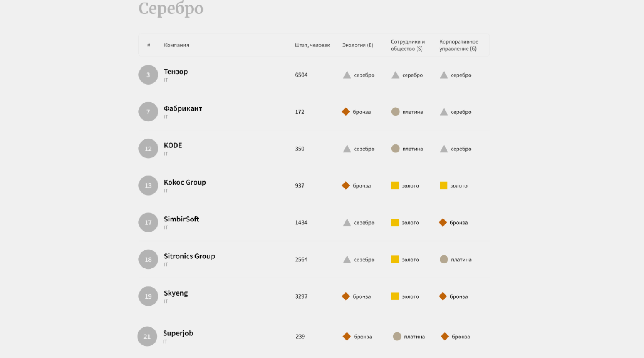Click the rank 21 badge next to Superjob
The image size is (644, 358).
pos(147,337)
